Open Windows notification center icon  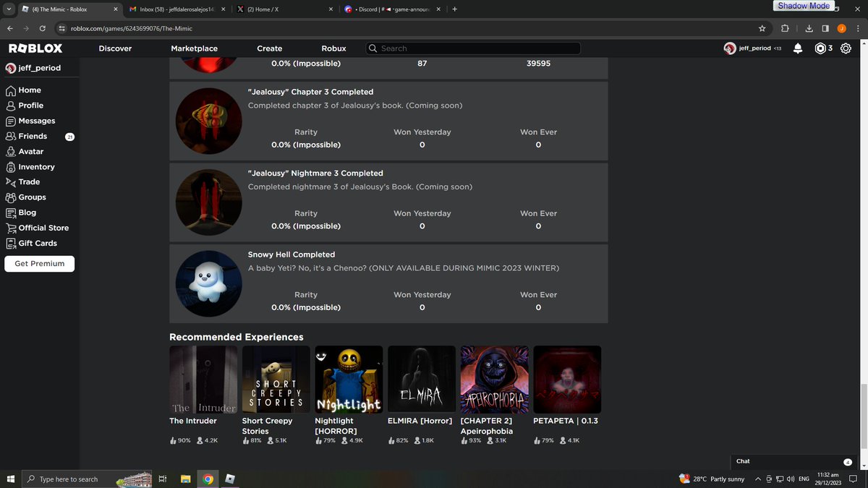coord(855,479)
